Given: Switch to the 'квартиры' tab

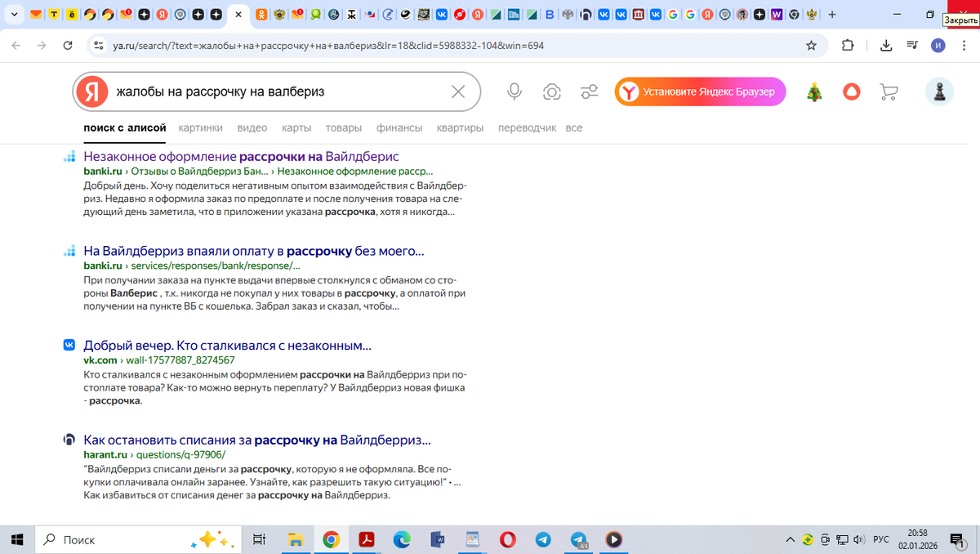Looking at the screenshot, I should [x=460, y=128].
